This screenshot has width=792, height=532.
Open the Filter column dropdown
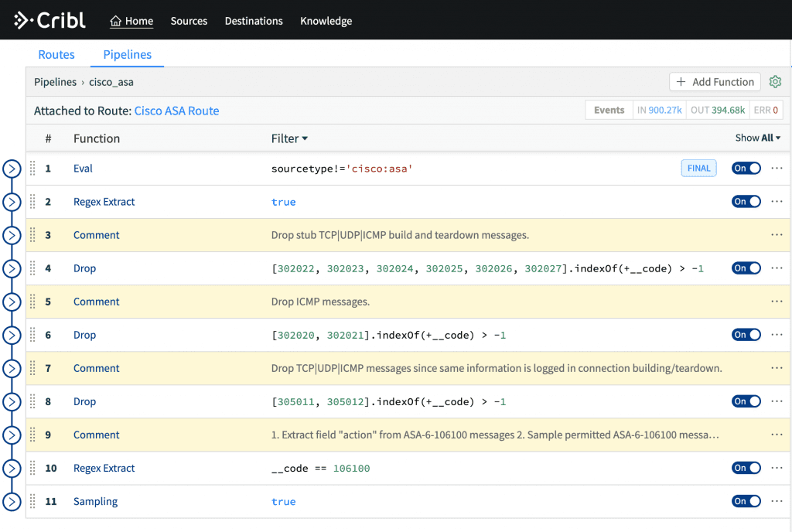(289, 138)
